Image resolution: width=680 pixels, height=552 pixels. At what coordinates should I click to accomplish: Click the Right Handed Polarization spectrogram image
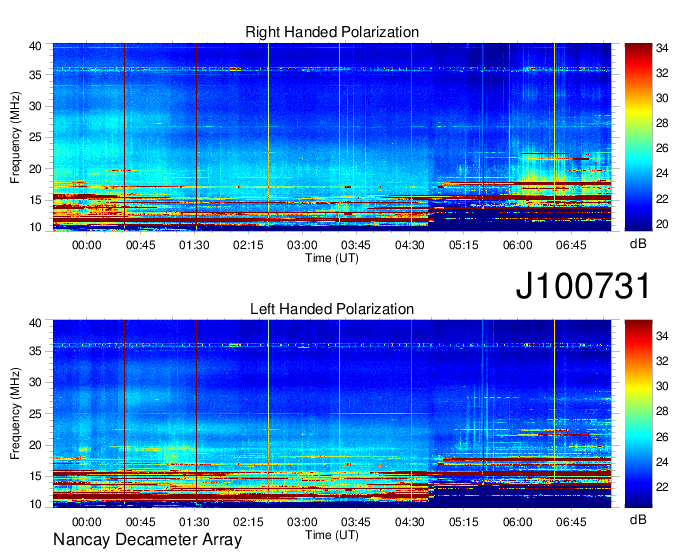click(x=332, y=137)
